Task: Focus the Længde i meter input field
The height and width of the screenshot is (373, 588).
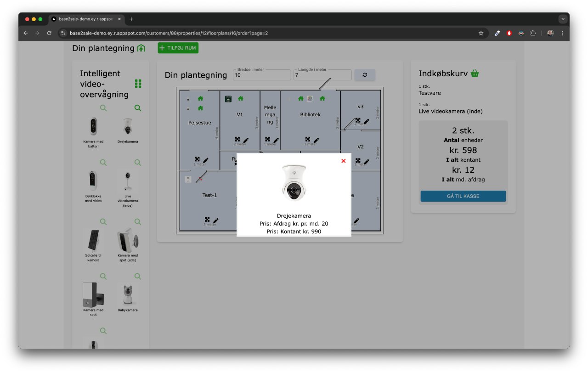Action: [x=322, y=75]
